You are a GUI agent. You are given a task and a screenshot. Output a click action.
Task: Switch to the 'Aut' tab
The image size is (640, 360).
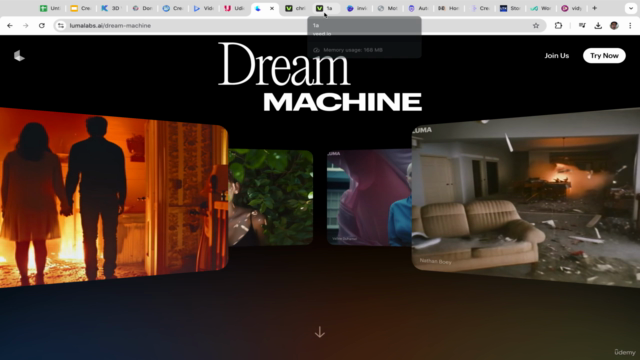(418, 8)
